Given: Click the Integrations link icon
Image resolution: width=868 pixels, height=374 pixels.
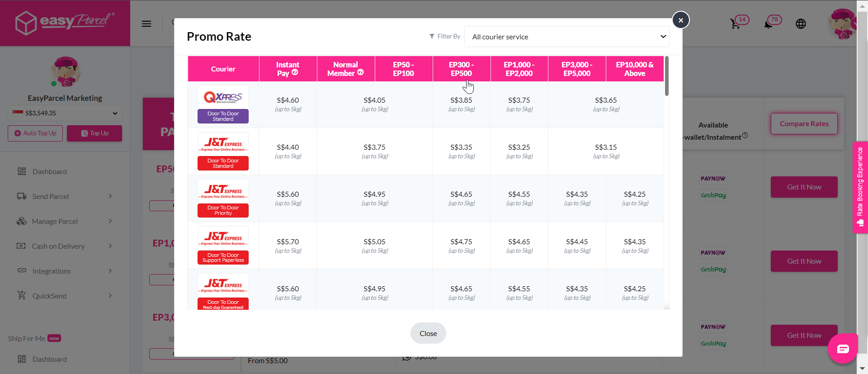Looking at the screenshot, I should click(22, 270).
